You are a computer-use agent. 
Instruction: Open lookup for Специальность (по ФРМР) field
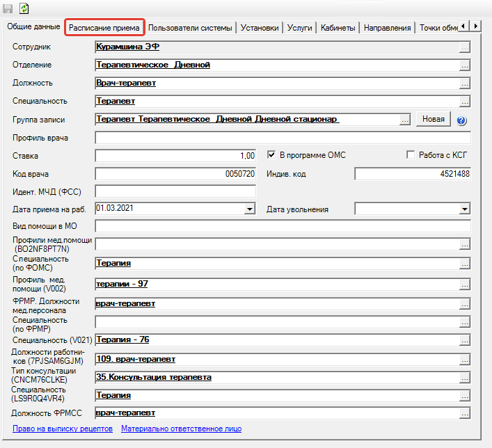pos(465,322)
